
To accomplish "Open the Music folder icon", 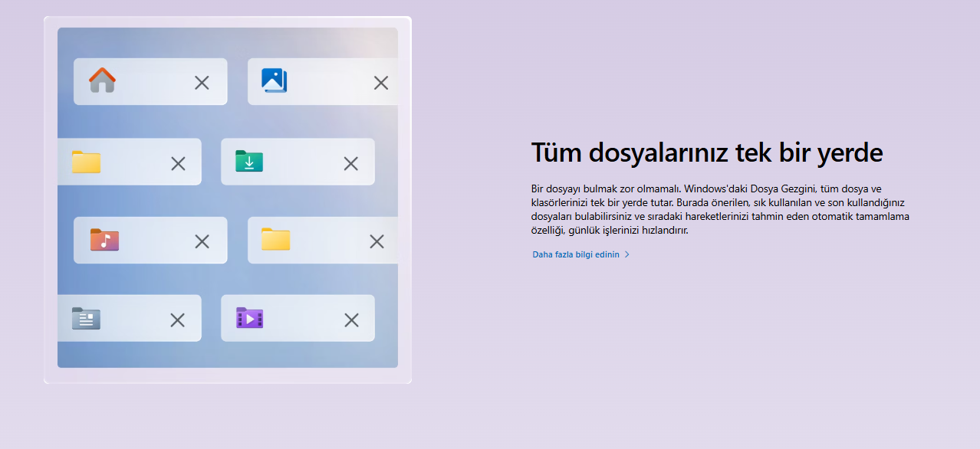I will pyautogui.click(x=104, y=240).
